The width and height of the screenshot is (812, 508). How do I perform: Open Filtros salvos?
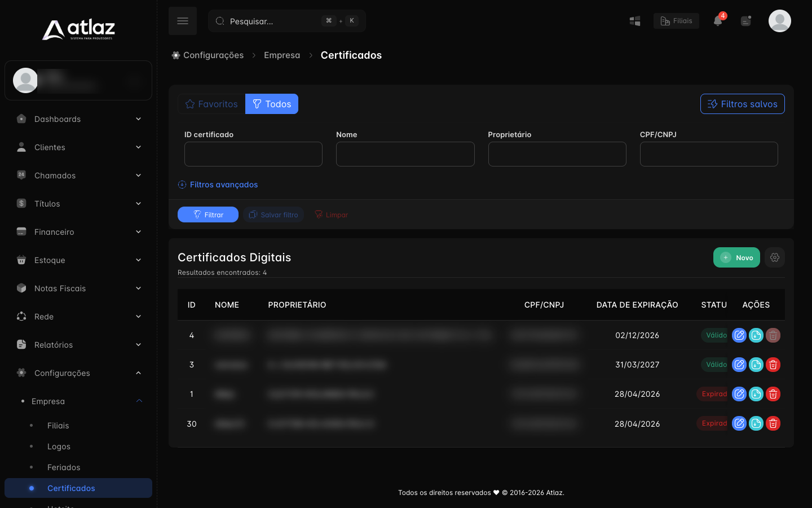[x=742, y=104]
